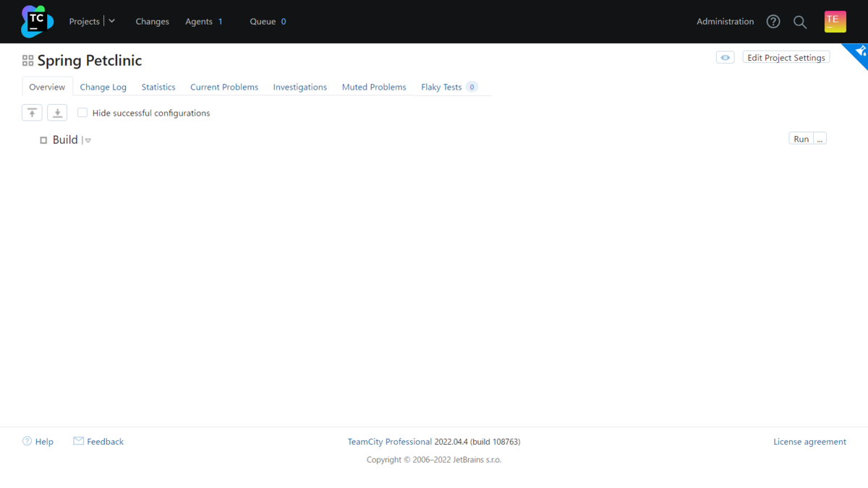Click the Feedback envelope link in footer
The image size is (868, 488).
pos(98,442)
